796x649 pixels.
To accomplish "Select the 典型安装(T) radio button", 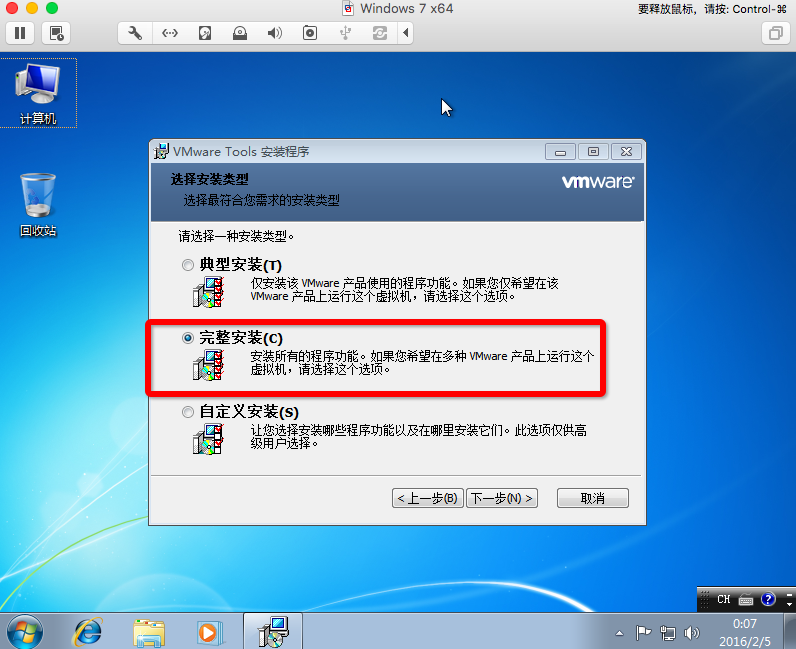I will [188, 265].
